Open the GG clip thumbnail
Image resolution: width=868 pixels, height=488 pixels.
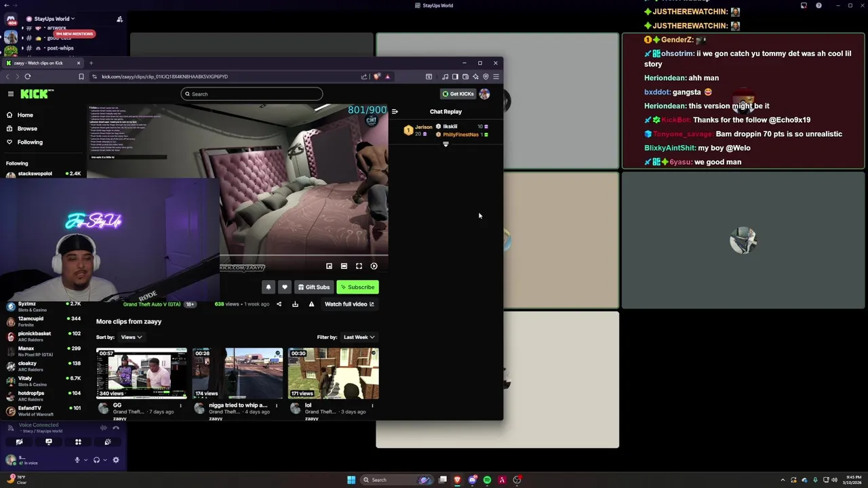(x=142, y=373)
